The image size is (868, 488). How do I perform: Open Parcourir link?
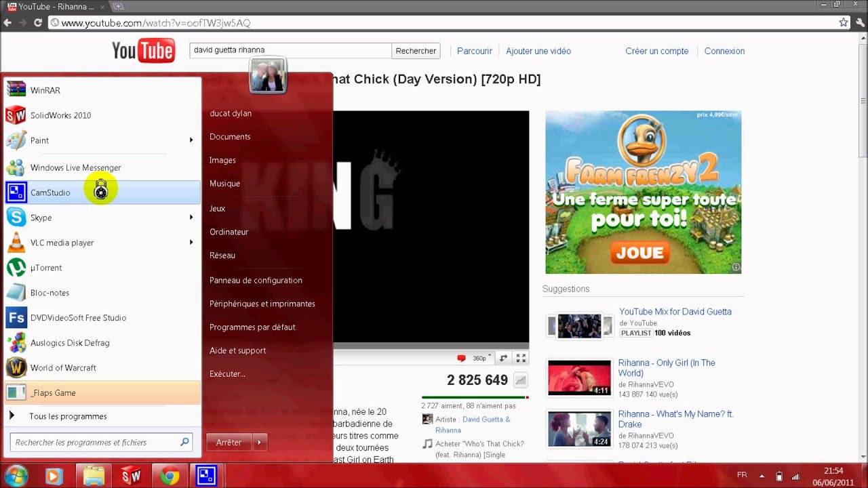coord(475,51)
